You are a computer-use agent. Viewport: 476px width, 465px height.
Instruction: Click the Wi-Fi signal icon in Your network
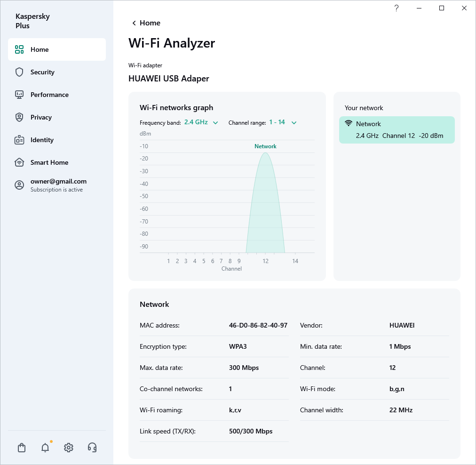[x=349, y=124]
